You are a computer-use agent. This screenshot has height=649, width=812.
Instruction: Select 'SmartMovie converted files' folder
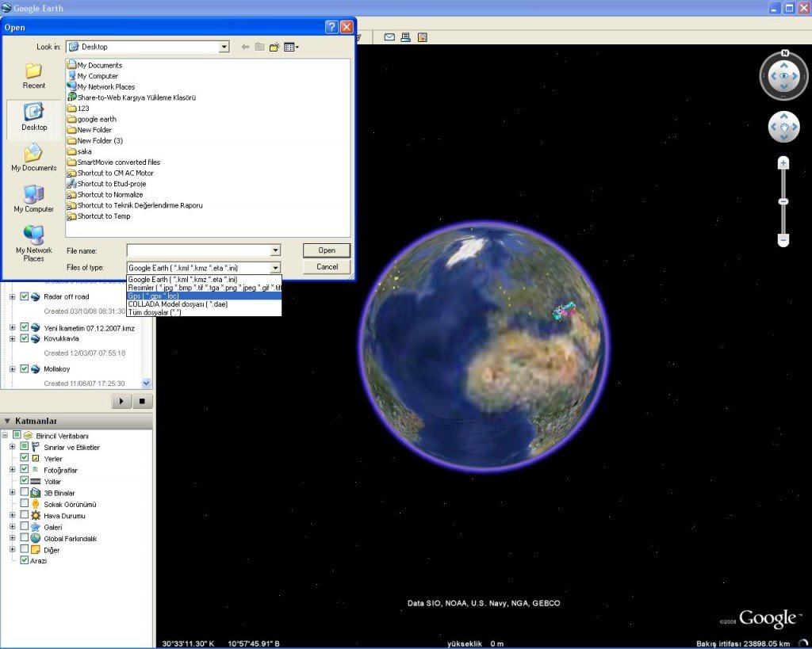tap(114, 162)
